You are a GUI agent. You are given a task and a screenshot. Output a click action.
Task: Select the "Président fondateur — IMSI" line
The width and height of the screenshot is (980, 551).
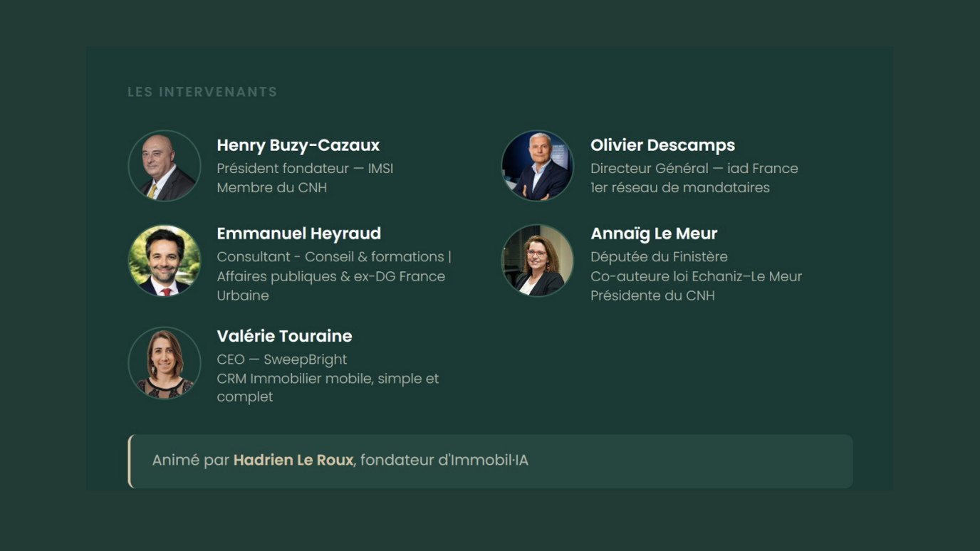pyautogui.click(x=305, y=169)
